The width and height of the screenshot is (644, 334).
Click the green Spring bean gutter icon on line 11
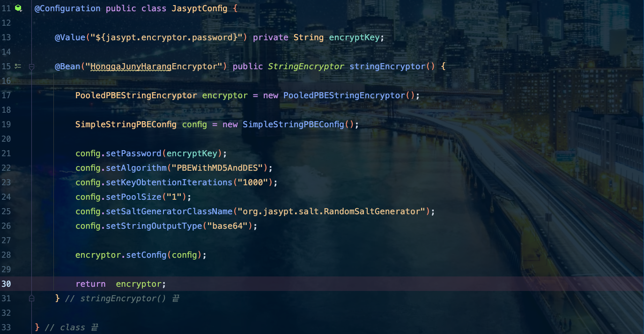(18, 8)
